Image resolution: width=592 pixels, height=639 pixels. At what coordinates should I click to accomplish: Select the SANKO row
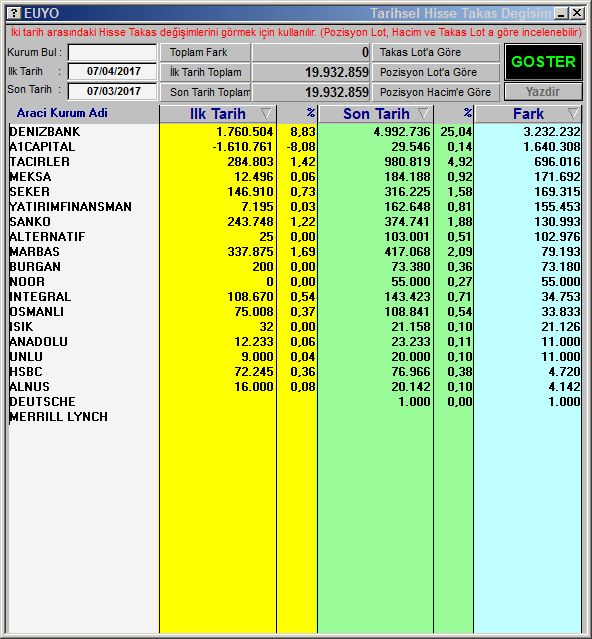pos(295,222)
